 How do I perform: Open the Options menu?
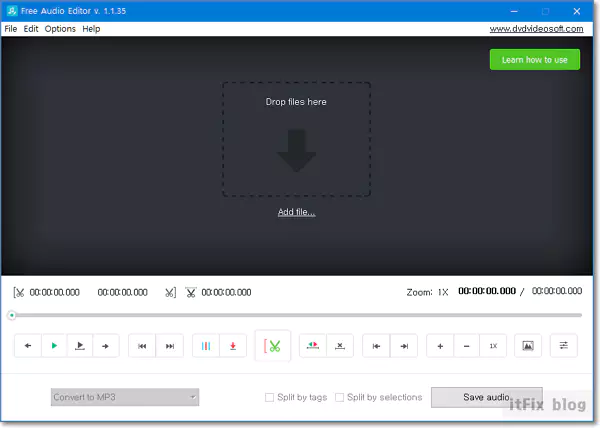pyautogui.click(x=60, y=29)
